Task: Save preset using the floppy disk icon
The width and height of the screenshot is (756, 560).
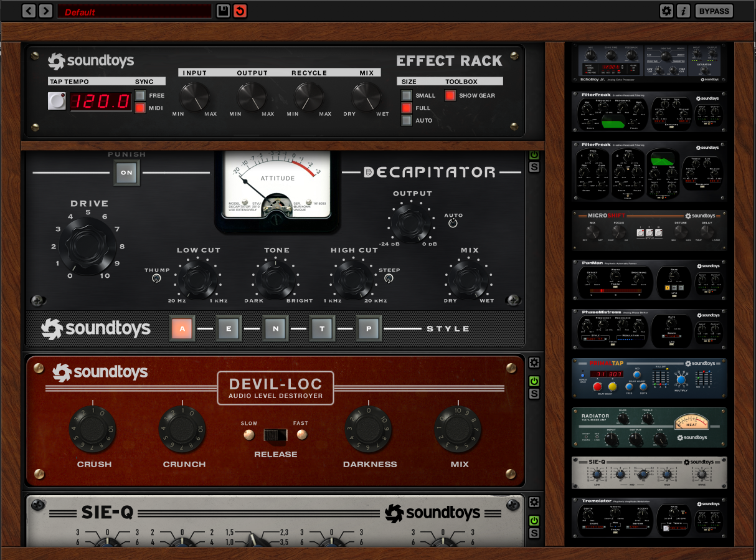Action: 223,11
